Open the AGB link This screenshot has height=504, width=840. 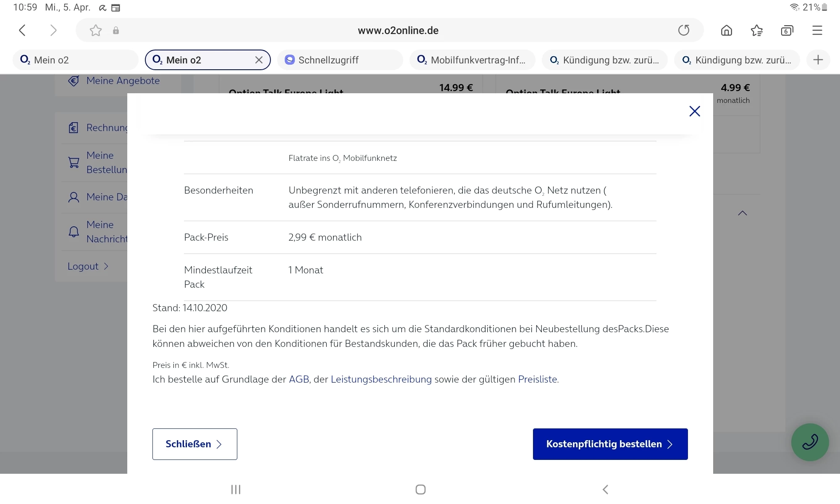click(x=299, y=379)
